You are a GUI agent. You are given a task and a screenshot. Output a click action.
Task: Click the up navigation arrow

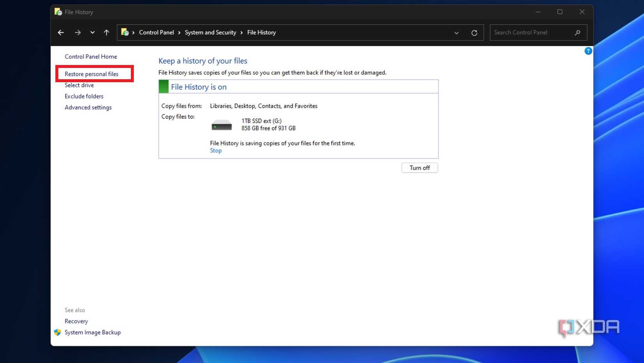coord(106,32)
